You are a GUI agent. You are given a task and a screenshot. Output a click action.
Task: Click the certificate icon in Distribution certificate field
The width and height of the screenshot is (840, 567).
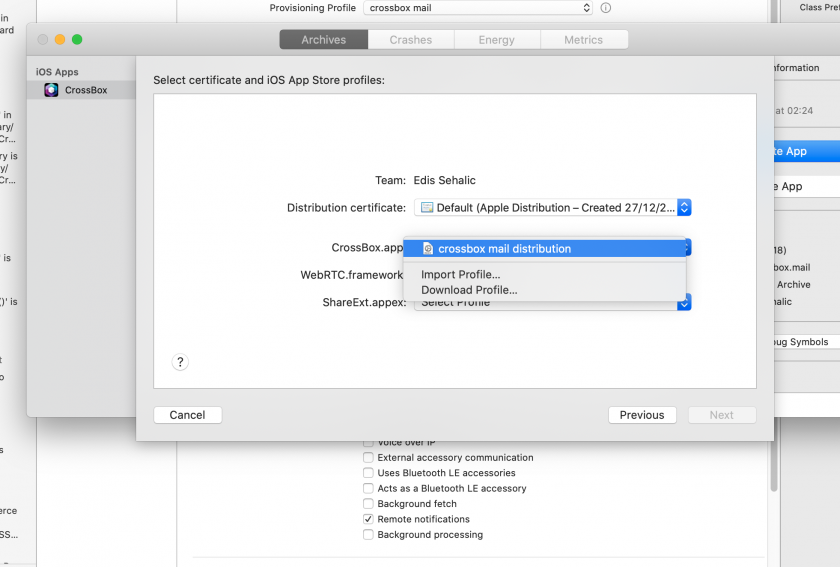(427, 207)
